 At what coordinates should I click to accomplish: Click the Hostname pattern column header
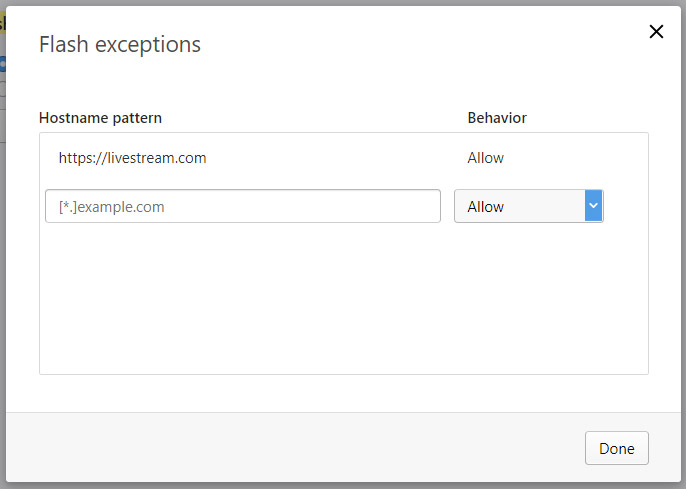point(100,118)
